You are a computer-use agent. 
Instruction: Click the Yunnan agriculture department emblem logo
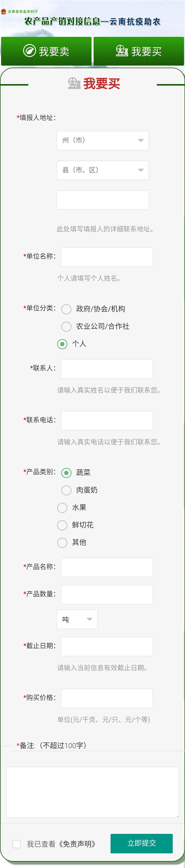(4, 11)
